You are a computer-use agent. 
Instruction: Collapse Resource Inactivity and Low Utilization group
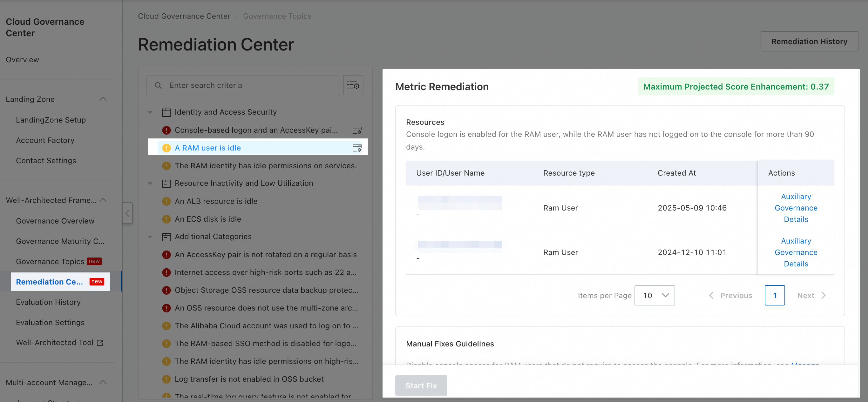(x=150, y=184)
